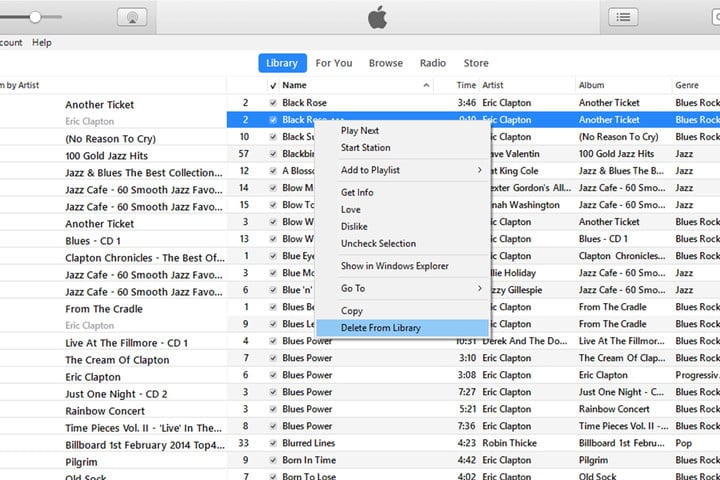The height and width of the screenshot is (480, 720).
Task: Select From The Cradle album in list
Action: coord(104,309)
